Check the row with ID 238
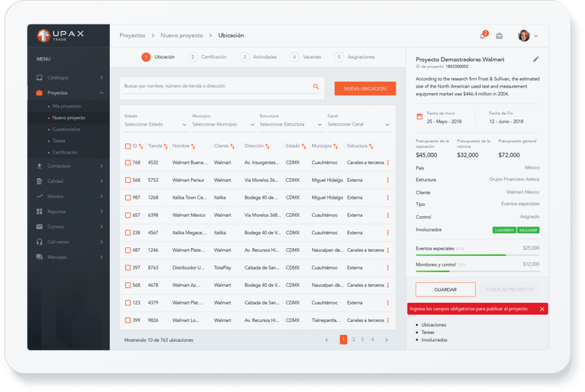The image size is (585, 392). 127,232
